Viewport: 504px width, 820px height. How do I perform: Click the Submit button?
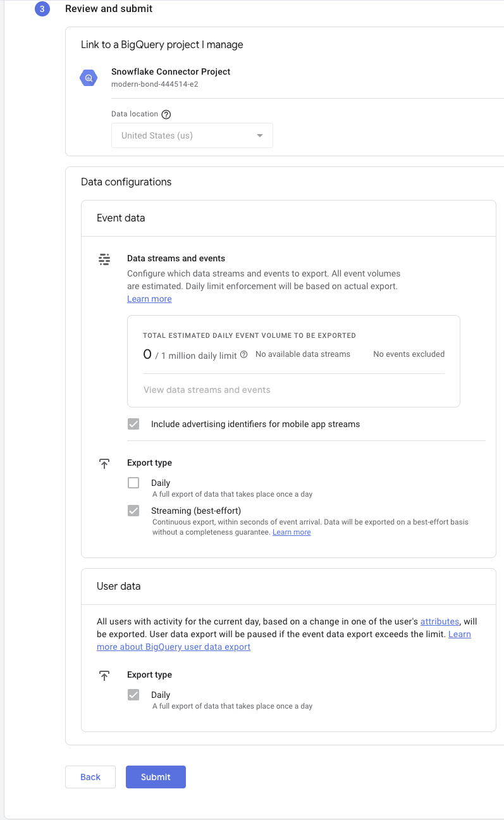pyautogui.click(x=156, y=777)
